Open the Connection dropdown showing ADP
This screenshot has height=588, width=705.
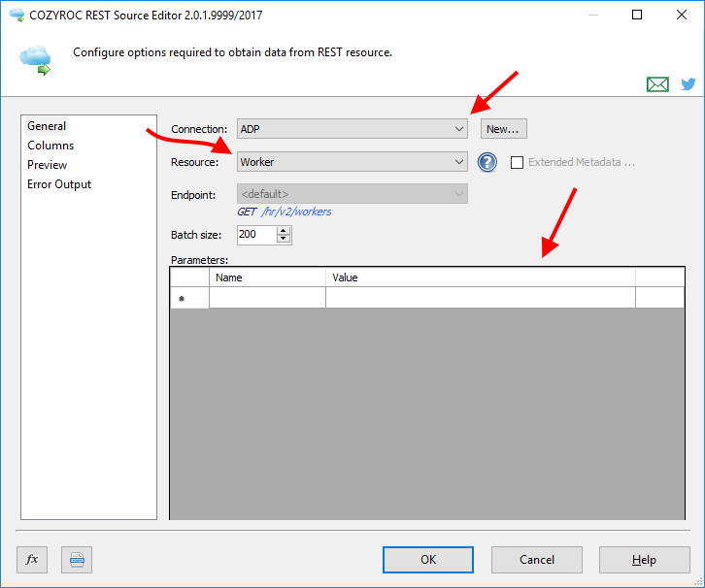(x=352, y=129)
